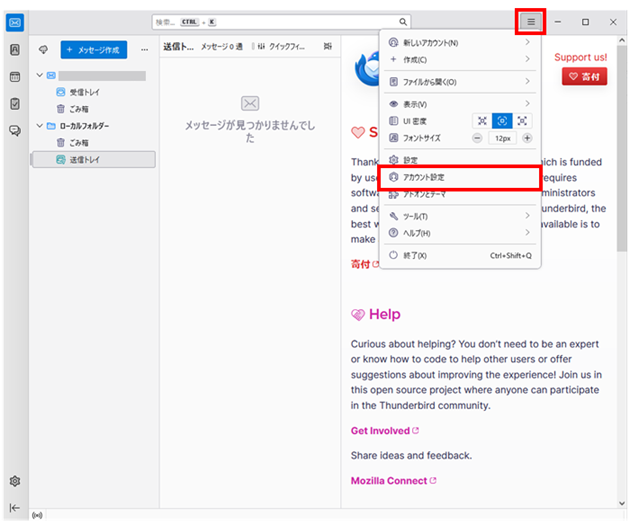This screenshot has height=525, width=630.
Task: Open the Calendar space icon
Action: click(x=15, y=76)
